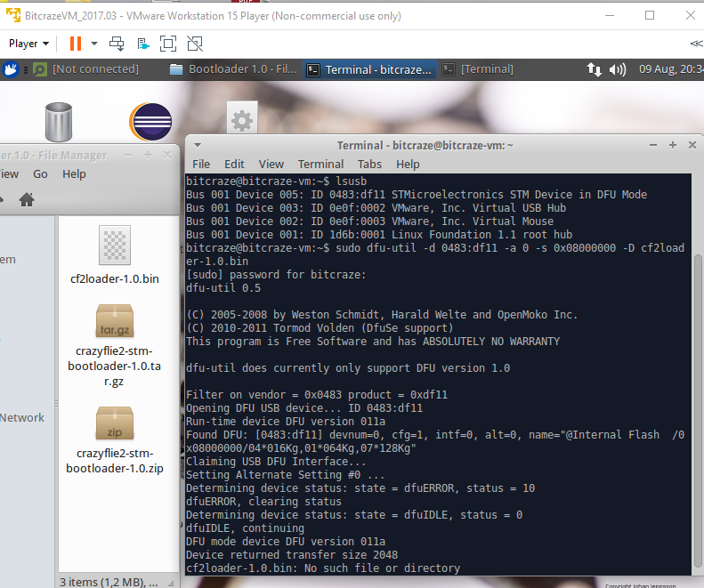Launch Eclipse from desktop icon
This screenshot has height=588, width=704.
tap(150, 123)
